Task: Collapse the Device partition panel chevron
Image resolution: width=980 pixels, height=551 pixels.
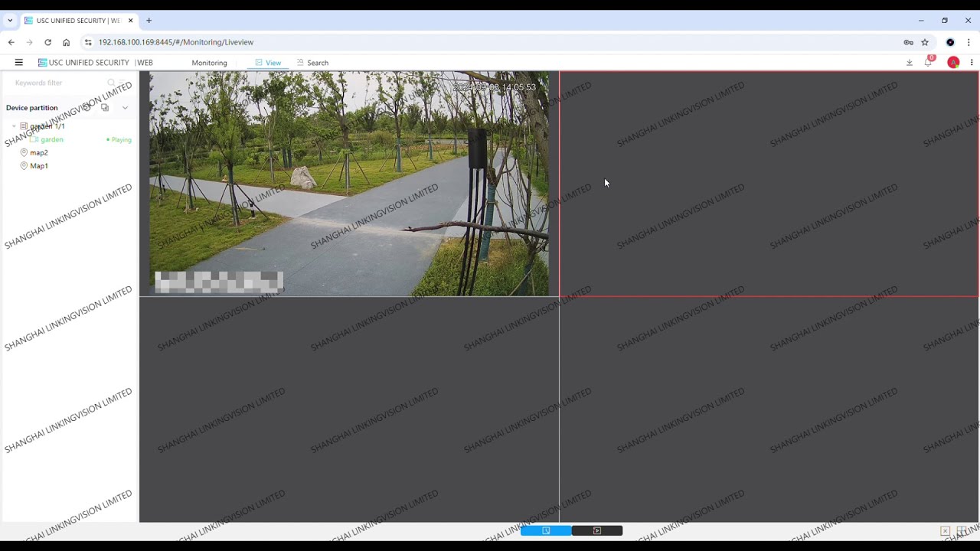Action: coord(125,108)
